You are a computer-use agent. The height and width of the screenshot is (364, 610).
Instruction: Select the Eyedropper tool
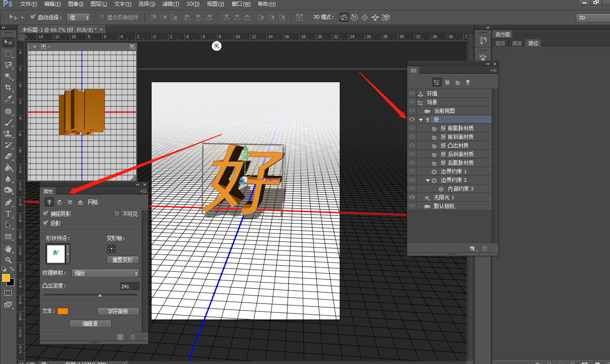[x=8, y=99]
